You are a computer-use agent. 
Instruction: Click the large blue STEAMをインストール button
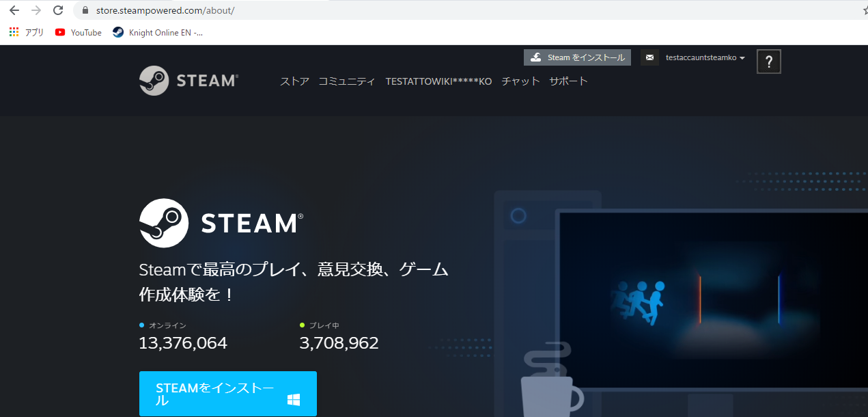click(x=228, y=394)
